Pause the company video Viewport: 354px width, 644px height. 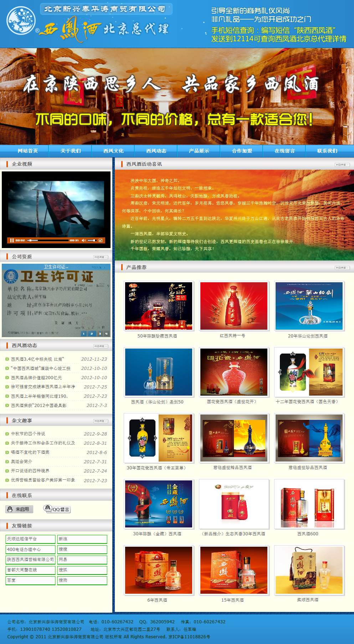(12, 240)
